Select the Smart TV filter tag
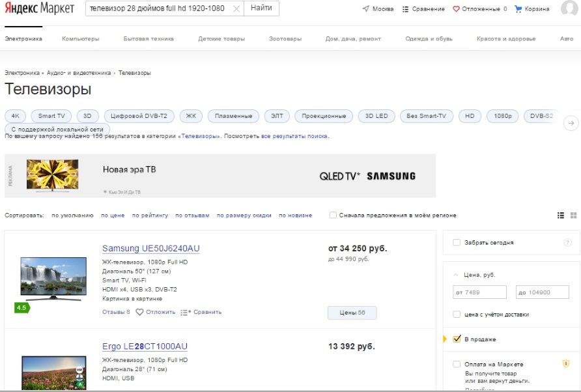Screen dimensions: 581x392 [x=51, y=116]
